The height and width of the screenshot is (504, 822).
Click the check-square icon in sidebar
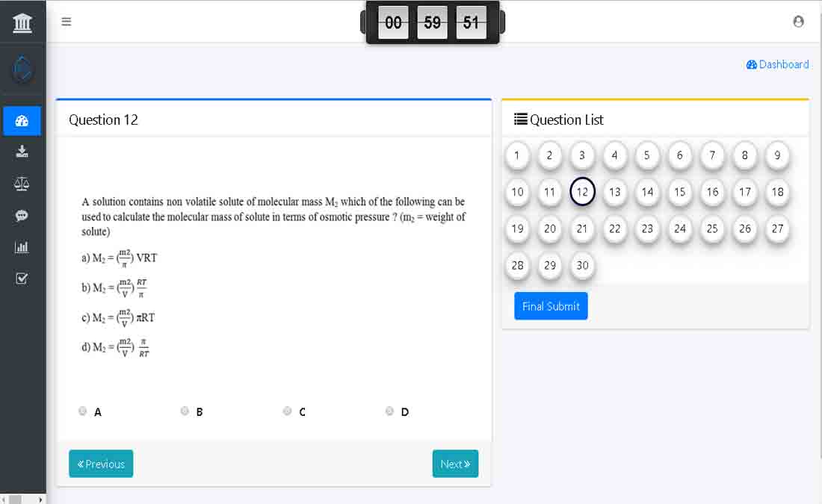coord(22,279)
